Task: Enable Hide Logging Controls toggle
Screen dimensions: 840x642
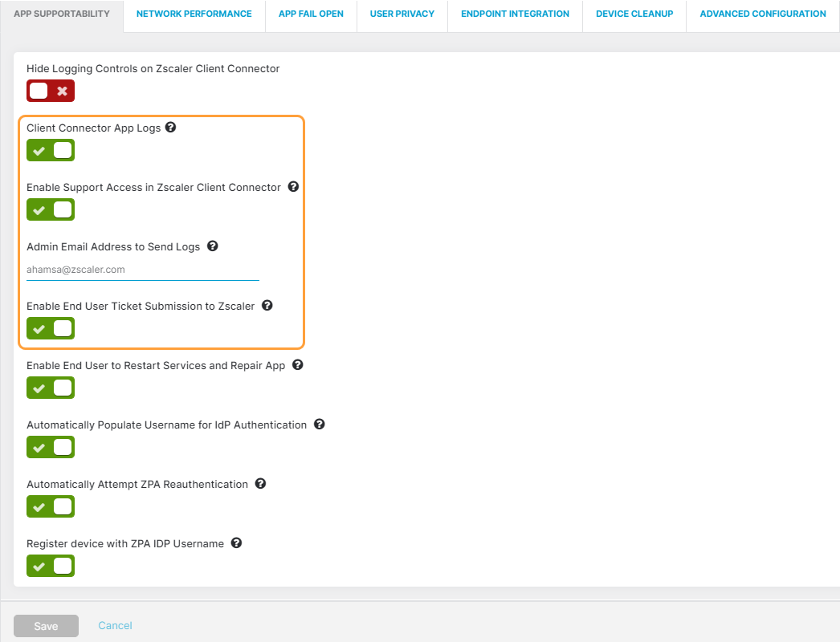Action: 51,91
